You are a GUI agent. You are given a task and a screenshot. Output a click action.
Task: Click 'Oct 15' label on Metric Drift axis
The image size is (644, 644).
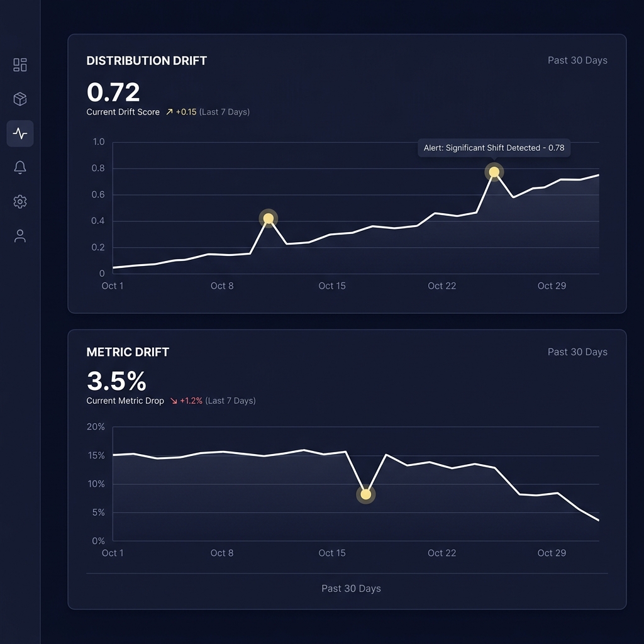coord(332,553)
